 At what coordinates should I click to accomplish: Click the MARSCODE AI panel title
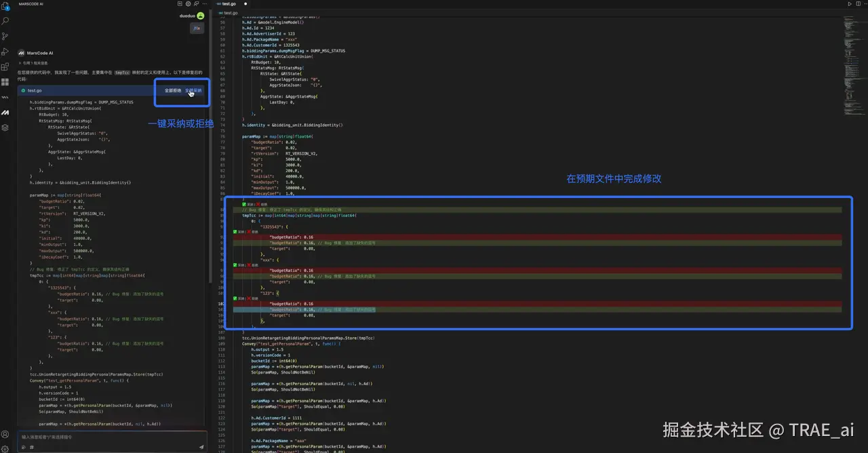coord(31,3)
